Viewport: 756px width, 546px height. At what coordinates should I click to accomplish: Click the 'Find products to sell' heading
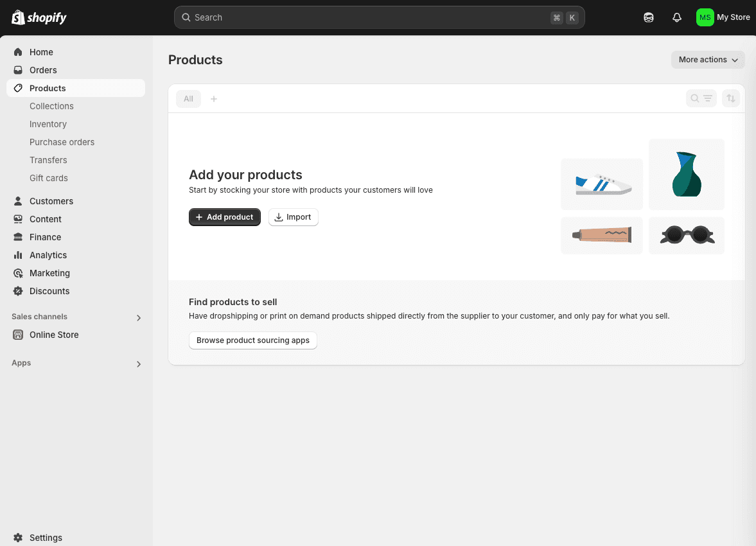233,302
